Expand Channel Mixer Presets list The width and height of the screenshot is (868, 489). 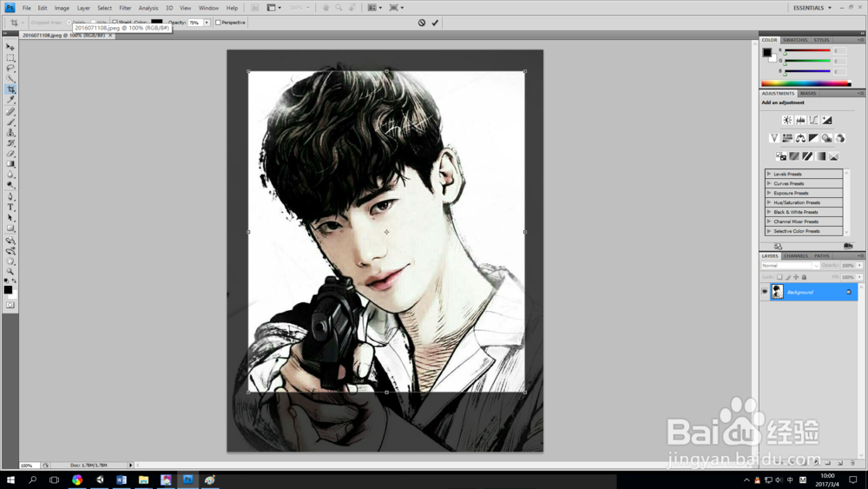coord(769,221)
